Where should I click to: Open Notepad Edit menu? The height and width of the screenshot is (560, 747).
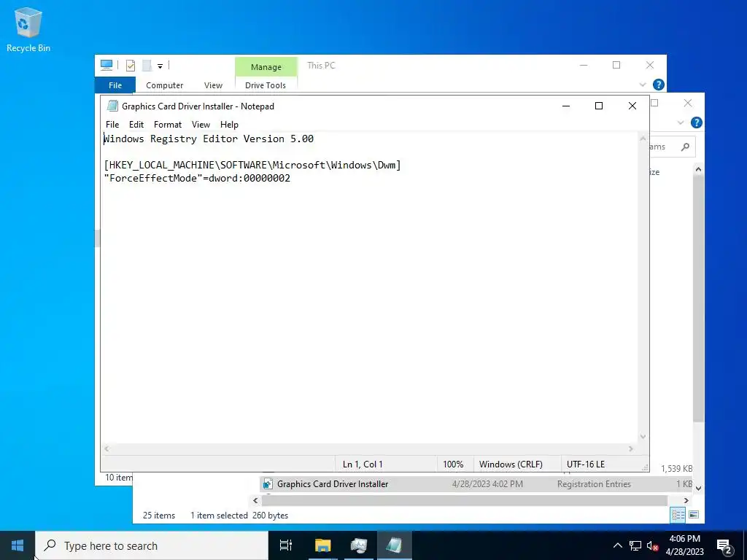click(136, 124)
